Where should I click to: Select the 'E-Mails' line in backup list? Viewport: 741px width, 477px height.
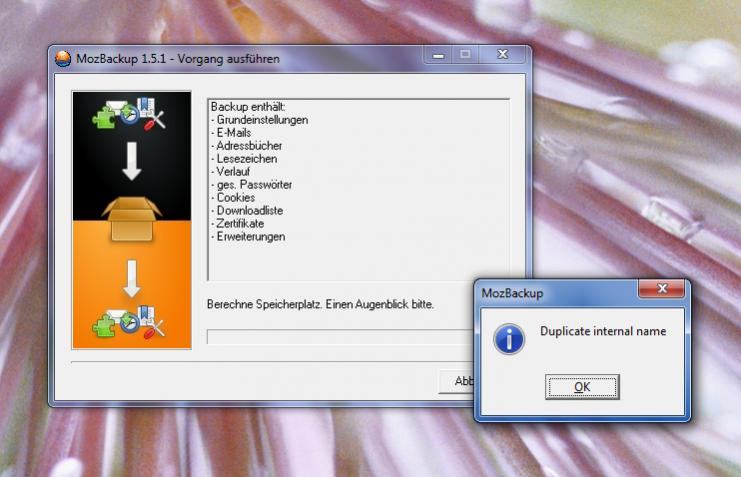pyautogui.click(x=232, y=133)
